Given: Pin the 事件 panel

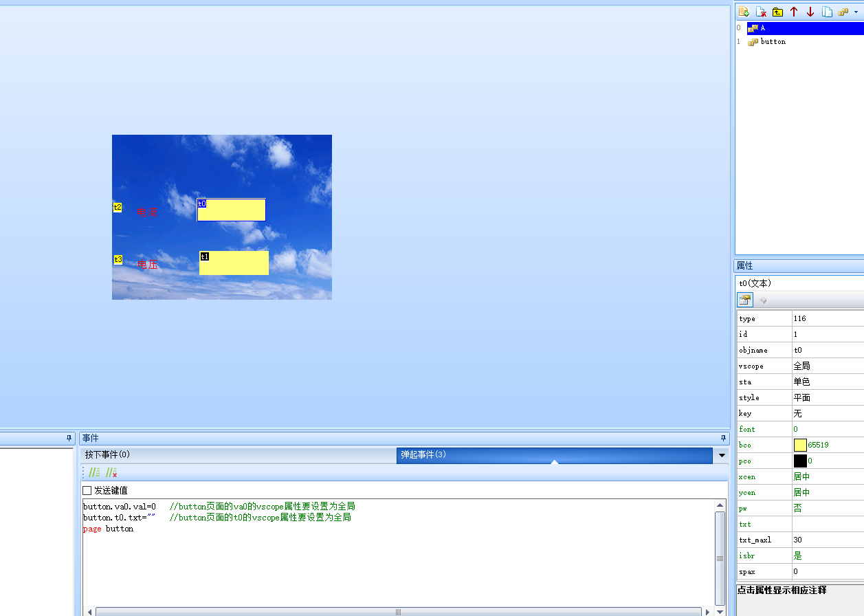Looking at the screenshot, I should (x=723, y=438).
